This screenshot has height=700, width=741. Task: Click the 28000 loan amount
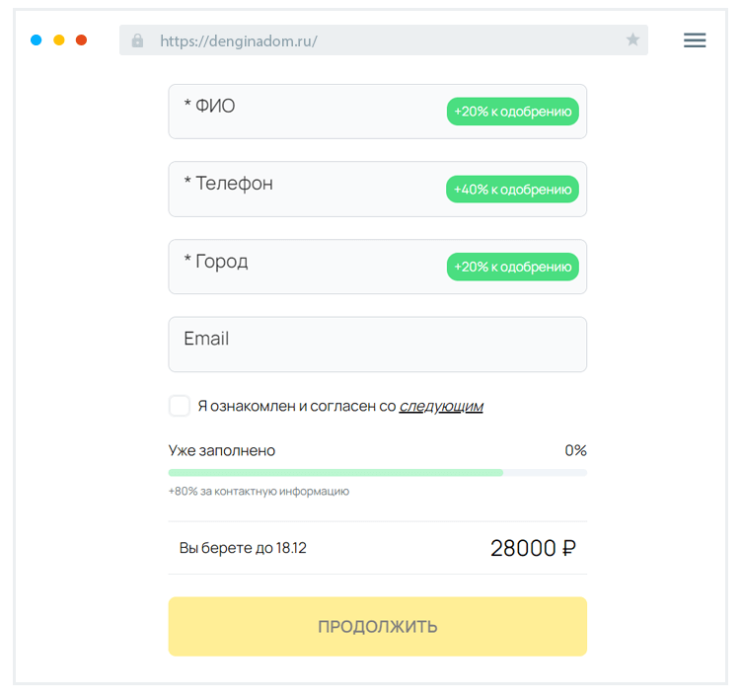click(523, 549)
